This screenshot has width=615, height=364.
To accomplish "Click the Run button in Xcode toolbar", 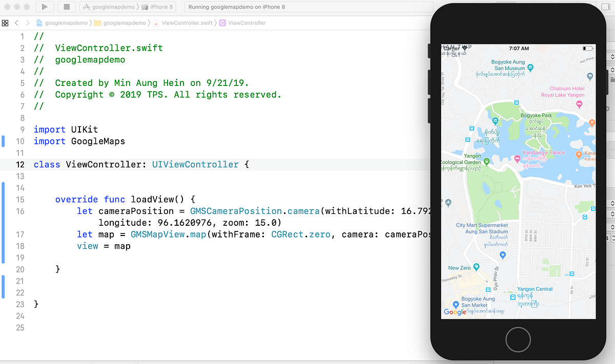I will (45, 7).
